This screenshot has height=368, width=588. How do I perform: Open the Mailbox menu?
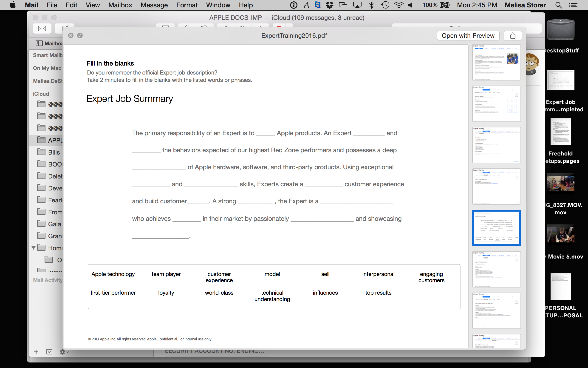tap(120, 5)
